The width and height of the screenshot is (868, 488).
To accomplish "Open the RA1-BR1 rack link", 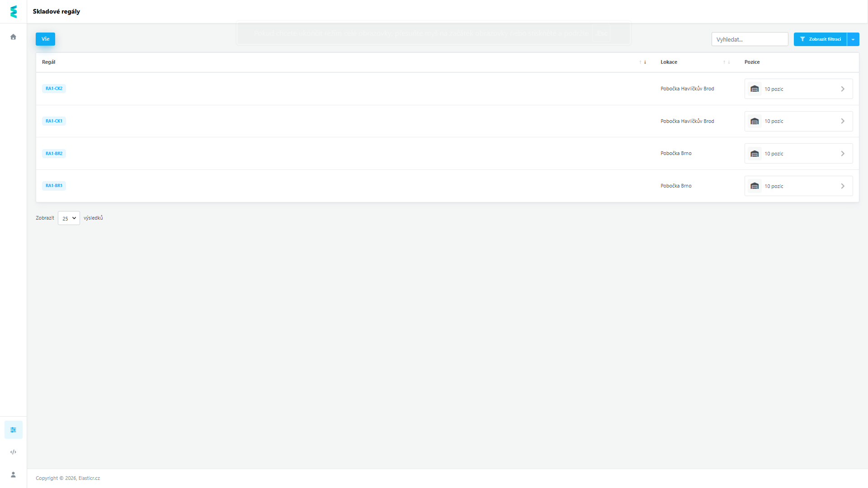I will click(x=54, y=186).
